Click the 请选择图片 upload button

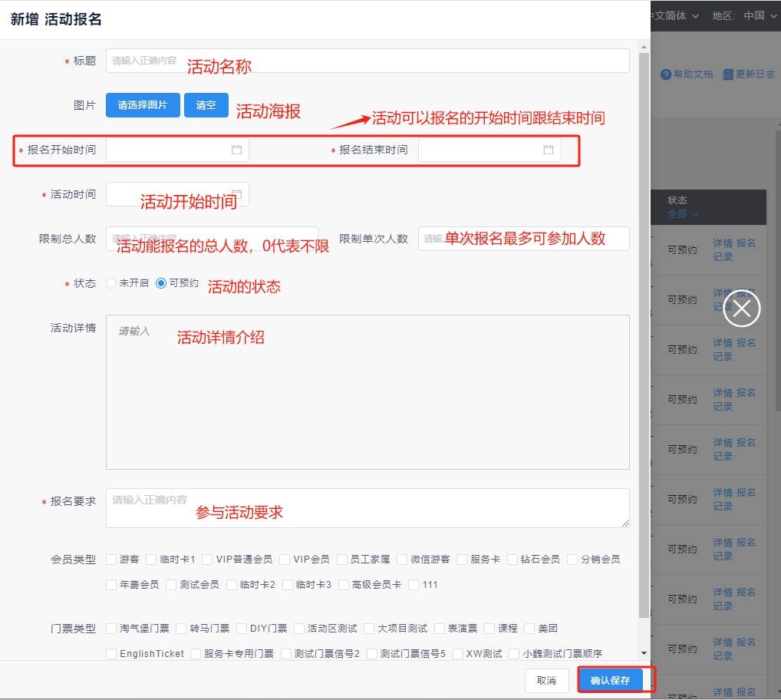click(142, 105)
